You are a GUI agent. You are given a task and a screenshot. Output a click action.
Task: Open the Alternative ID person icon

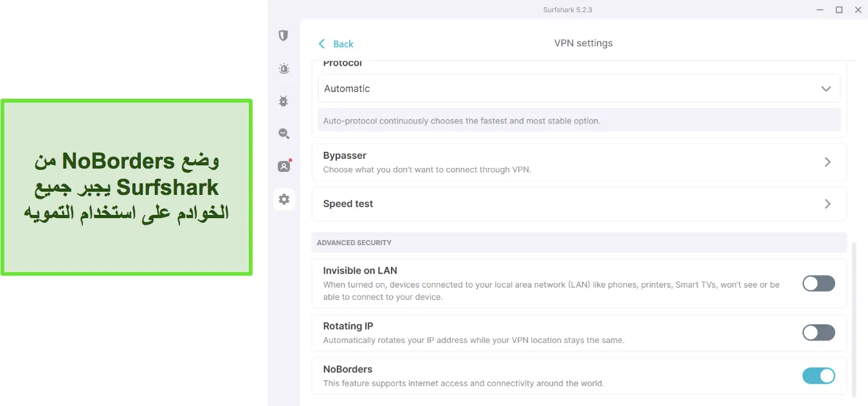tap(284, 166)
